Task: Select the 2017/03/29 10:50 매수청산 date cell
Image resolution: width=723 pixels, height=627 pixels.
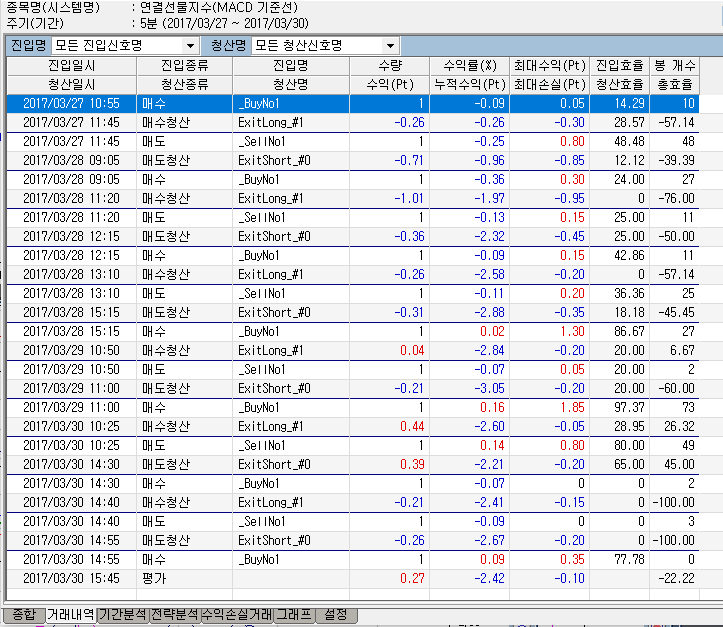Action: (71, 350)
